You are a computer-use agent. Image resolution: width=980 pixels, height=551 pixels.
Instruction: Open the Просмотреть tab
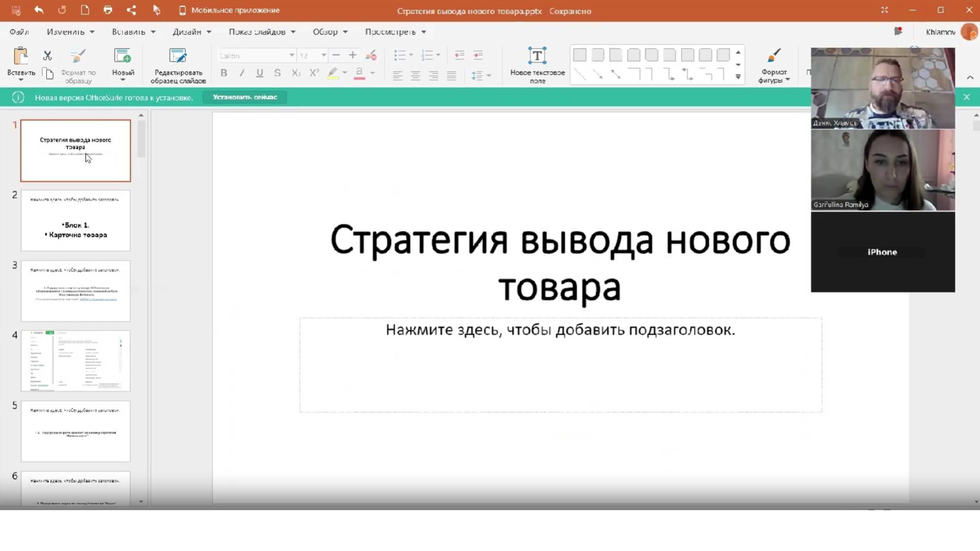point(395,32)
